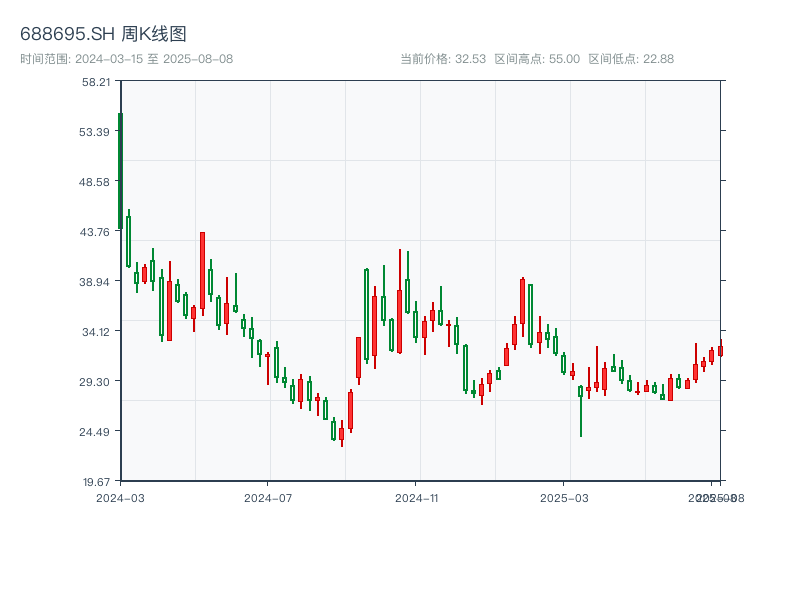Click the 34.12 y-axis value

tap(96, 332)
